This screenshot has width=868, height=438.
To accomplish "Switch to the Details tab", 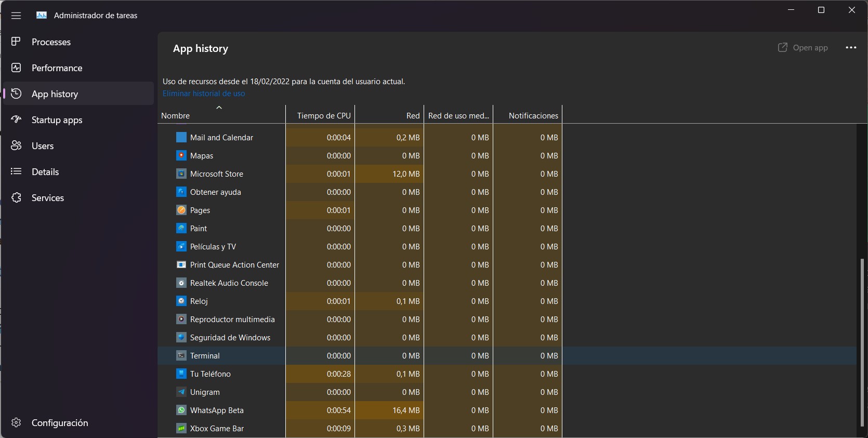I will [78, 172].
